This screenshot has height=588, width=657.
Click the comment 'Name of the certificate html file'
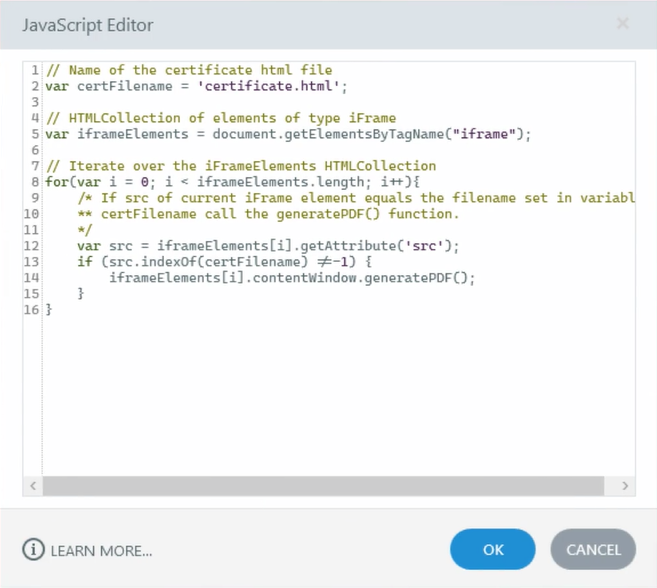[189, 70]
